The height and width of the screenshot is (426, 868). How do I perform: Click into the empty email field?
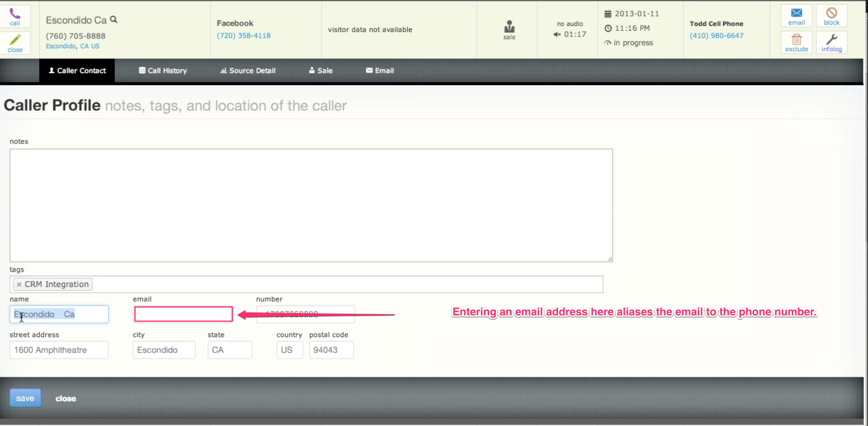183,314
